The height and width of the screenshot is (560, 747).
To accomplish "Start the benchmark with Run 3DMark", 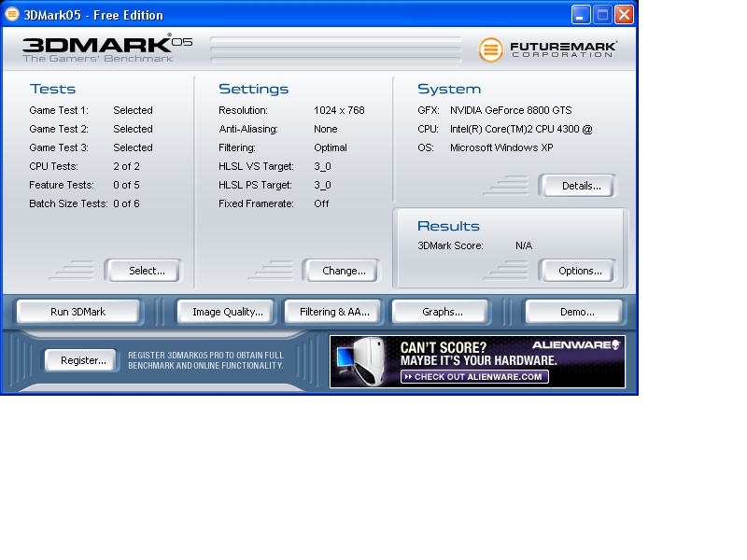I will coord(78,312).
